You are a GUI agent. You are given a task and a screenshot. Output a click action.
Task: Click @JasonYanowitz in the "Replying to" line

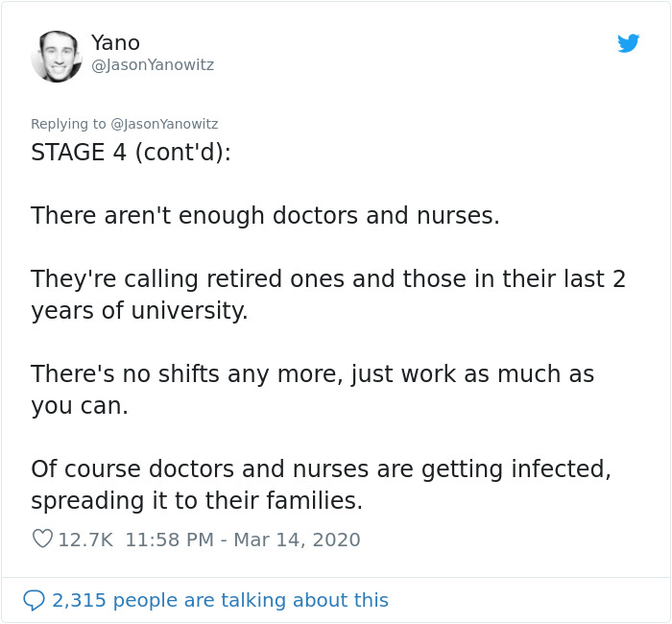[164, 124]
